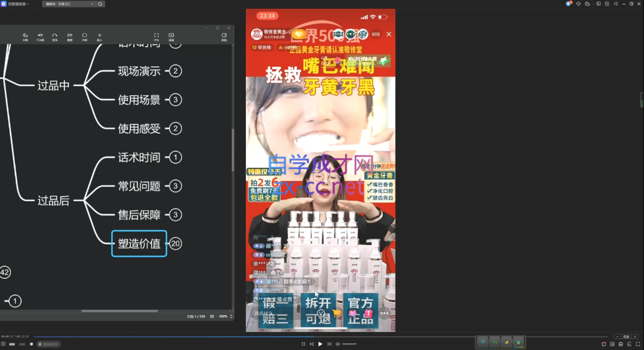Collapse the 话术时间 node count 1
Image resolution: width=644 pixels, height=350 pixels.
175,157
